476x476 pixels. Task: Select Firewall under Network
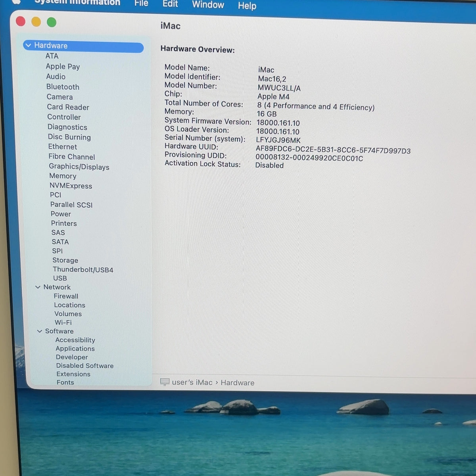[x=66, y=296]
